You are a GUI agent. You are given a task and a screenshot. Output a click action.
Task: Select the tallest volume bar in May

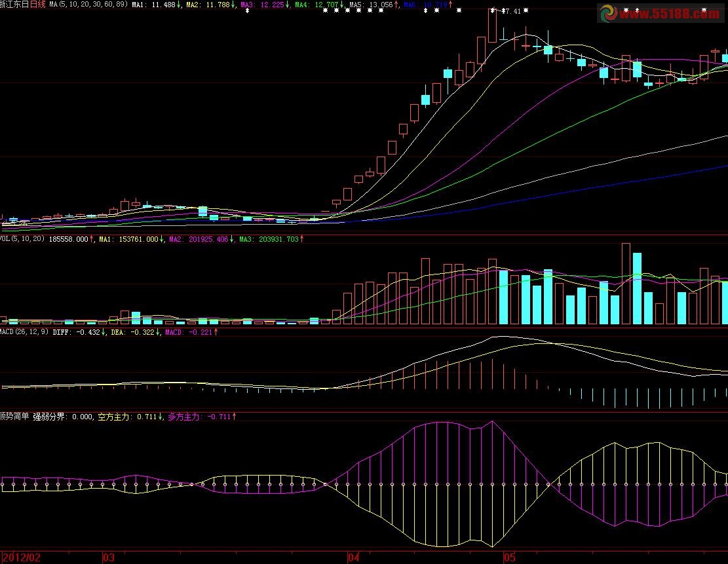coord(626,284)
